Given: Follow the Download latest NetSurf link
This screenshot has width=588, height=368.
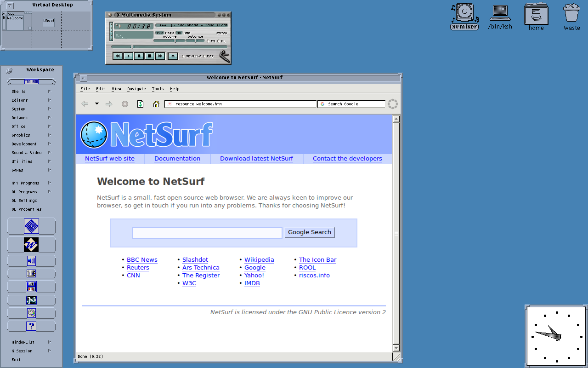Looking at the screenshot, I should tap(256, 159).
